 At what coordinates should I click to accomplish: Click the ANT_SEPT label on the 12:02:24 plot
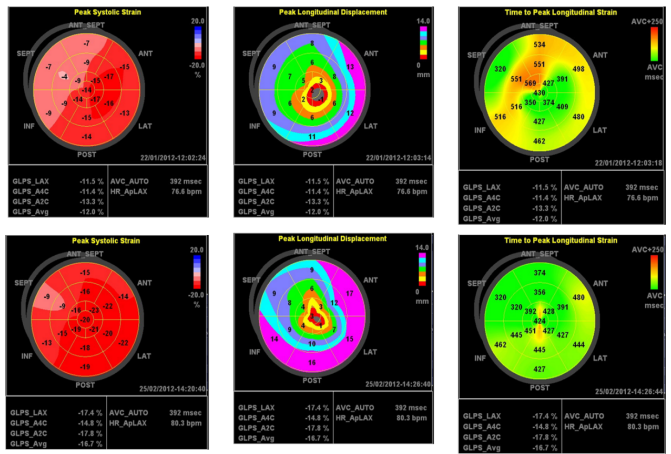[86, 25]
